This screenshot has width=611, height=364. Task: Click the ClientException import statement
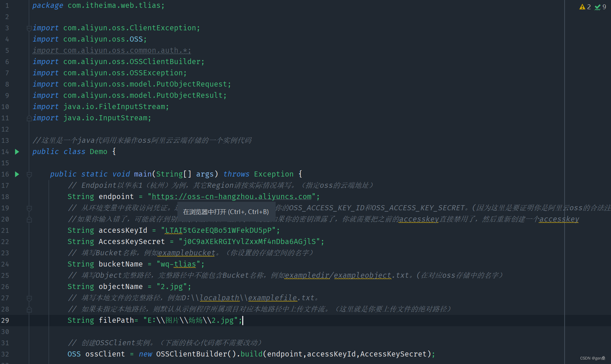[116, 28]
